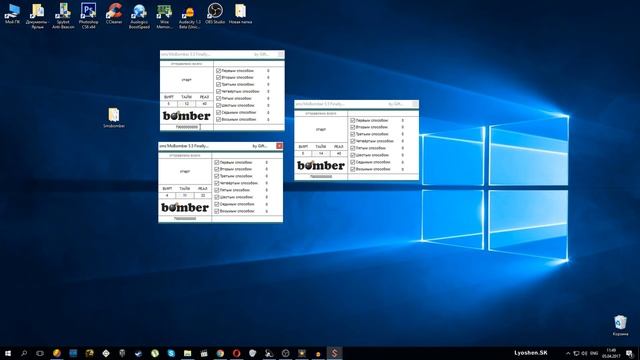Open the Wise Memory Optimizer desktop shortcut
This screenshot has width=640, height=360.
[x=164, y=16]
